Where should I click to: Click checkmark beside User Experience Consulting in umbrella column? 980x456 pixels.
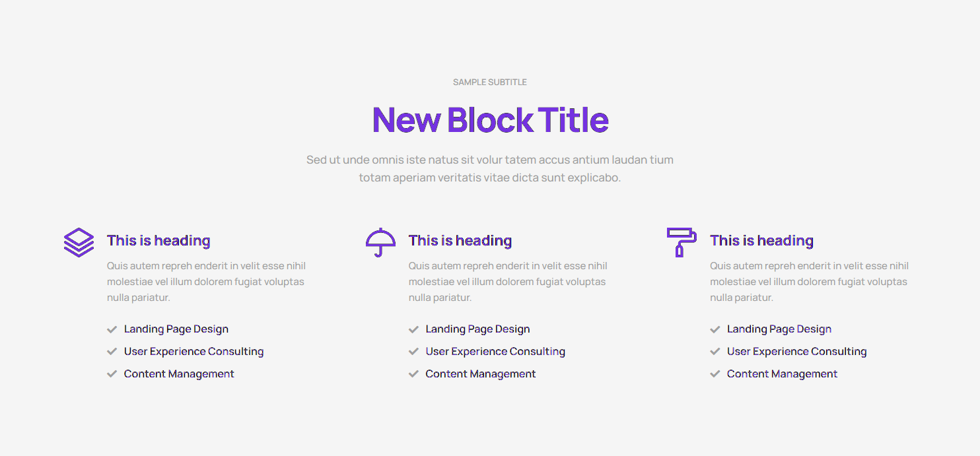coord(414,352)
